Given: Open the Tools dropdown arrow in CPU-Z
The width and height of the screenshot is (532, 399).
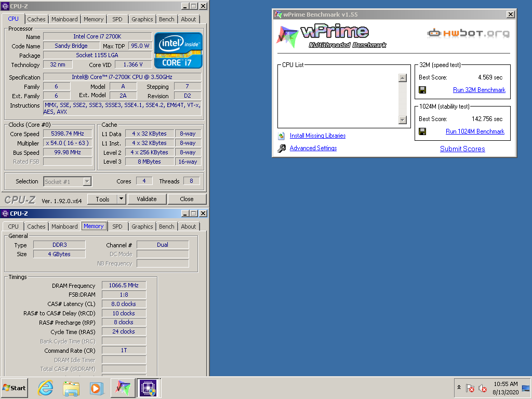Looking at the screenshot, I should (x=122, y=199).
